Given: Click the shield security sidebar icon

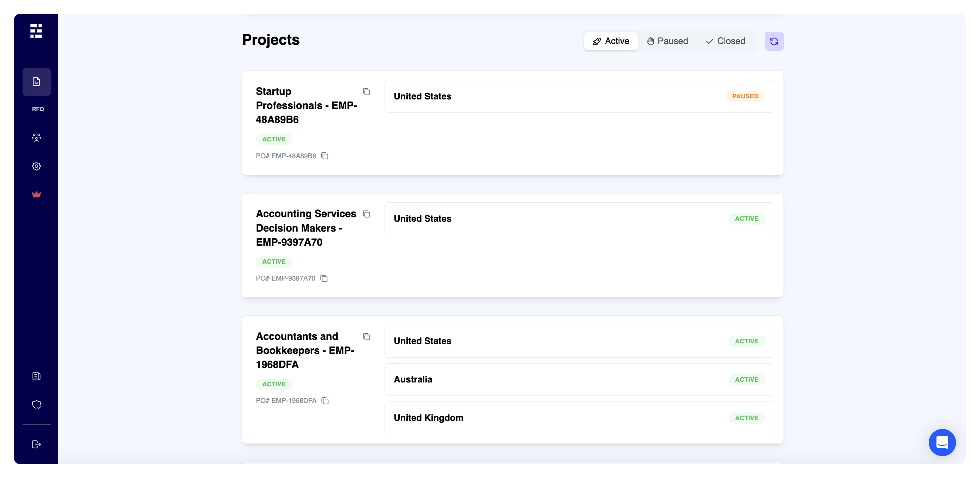Looking at the screenshot, I should pyautogui.click(x=37, y=405).
